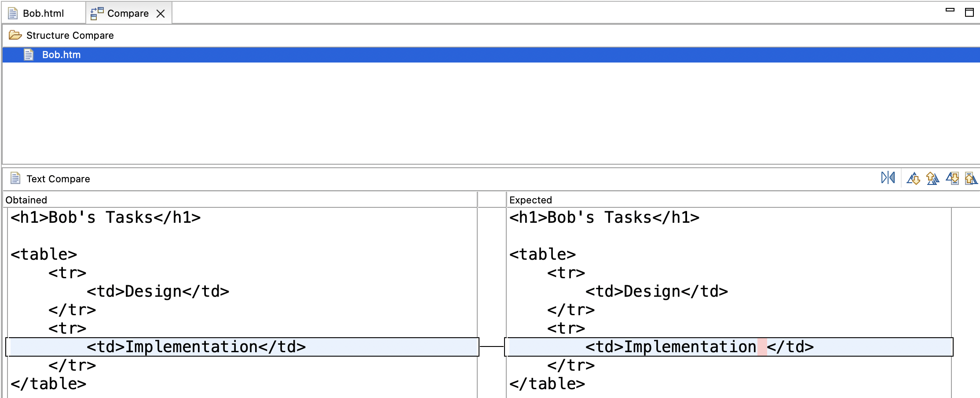Select the Next Difference navigation icon
Image resolution: width=980 pixels, height=398 pixels.
coord(914,179)
